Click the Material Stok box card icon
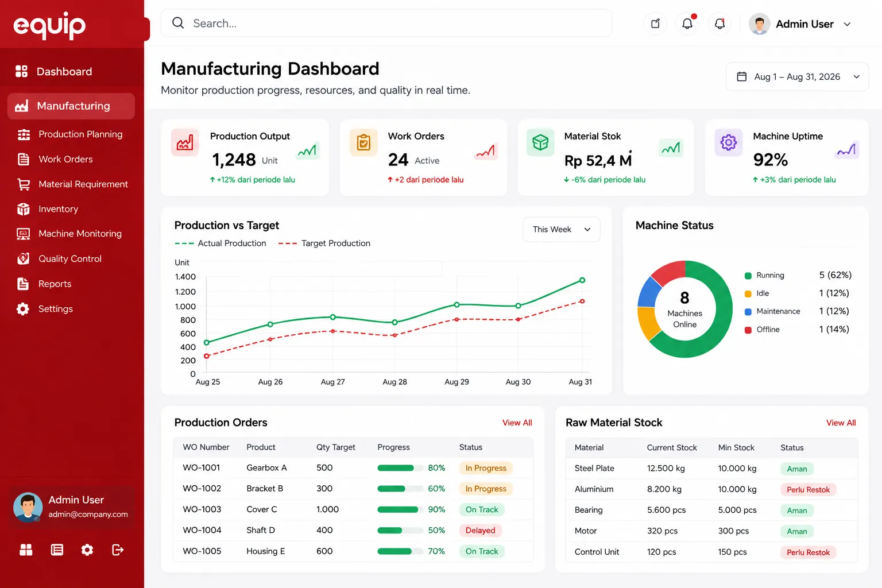This screenshot has height=588, width=882. (540, 142)
